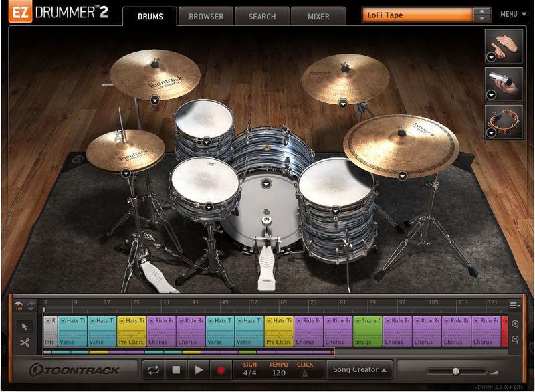The height and width of the screenshot is (392, 535).
Task: Open the Search tab
Action: point(262,16)
